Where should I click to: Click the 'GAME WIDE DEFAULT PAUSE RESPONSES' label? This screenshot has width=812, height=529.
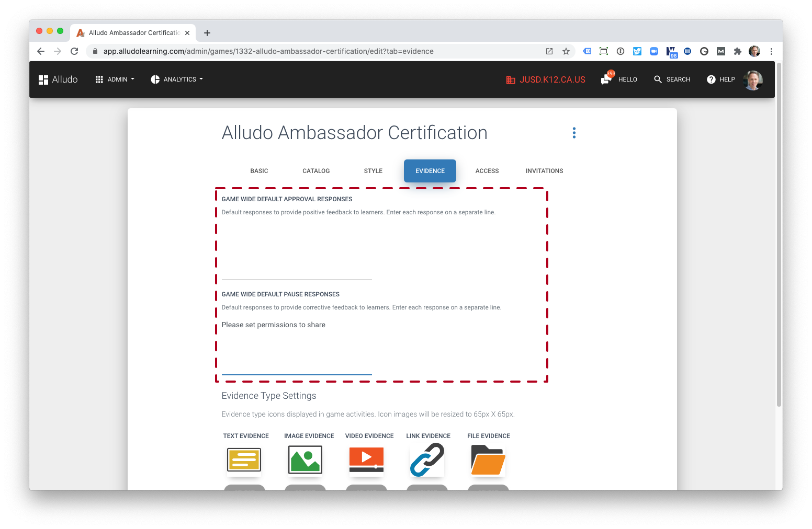[280, 294]
